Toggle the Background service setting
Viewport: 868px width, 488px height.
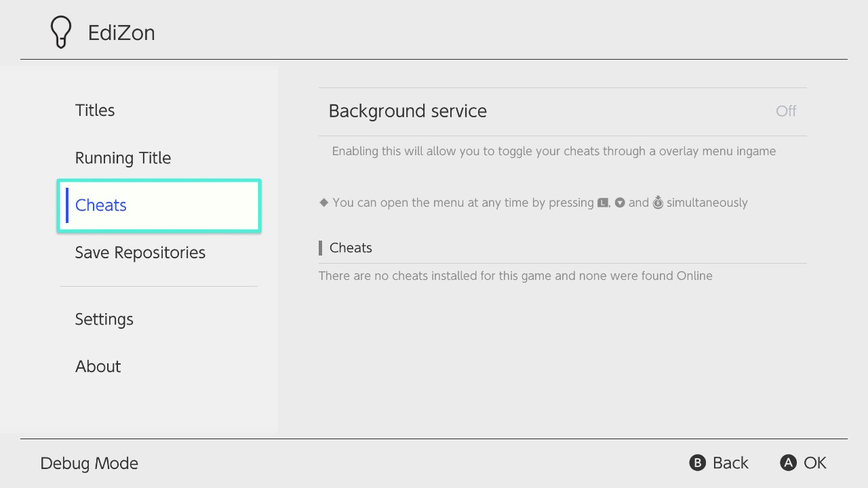pyautogui.click(x=562, y=112)
